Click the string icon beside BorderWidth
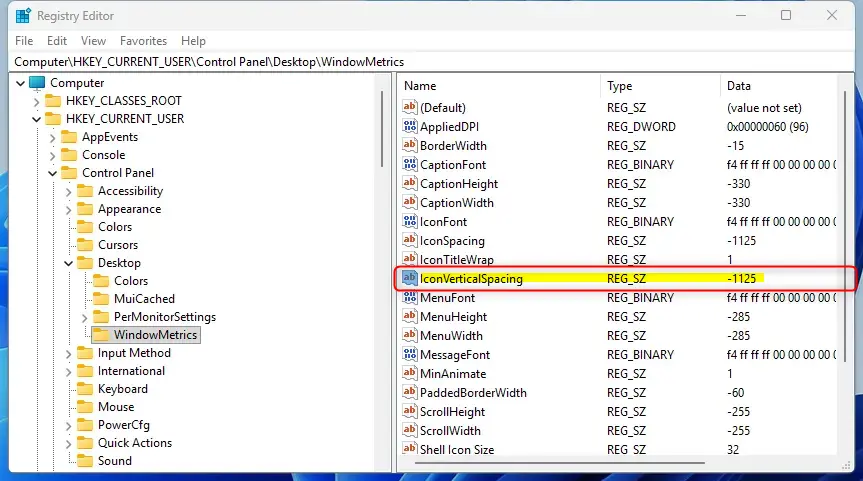 (x=409, y=145)
